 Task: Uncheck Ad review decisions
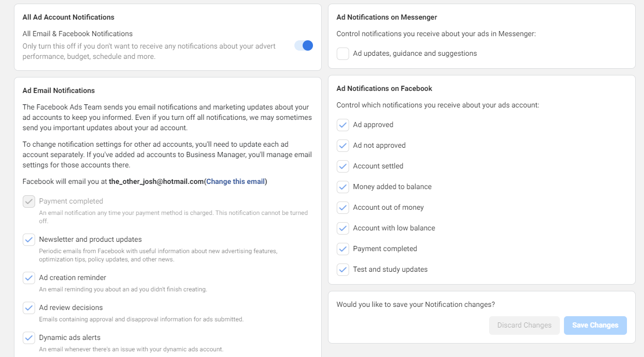29,307
